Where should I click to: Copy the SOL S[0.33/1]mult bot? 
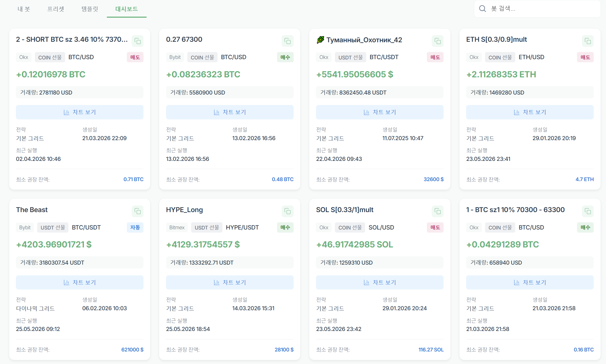coord(438,211)
